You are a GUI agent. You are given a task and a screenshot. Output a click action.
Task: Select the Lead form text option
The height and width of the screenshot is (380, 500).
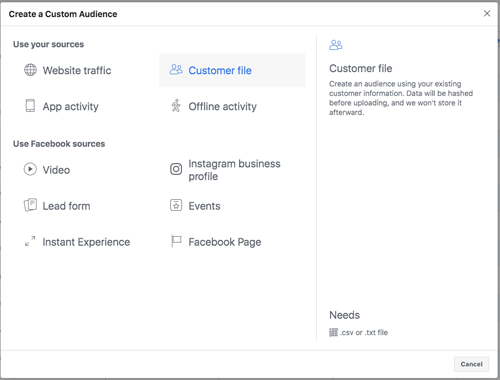click(66, 206)
